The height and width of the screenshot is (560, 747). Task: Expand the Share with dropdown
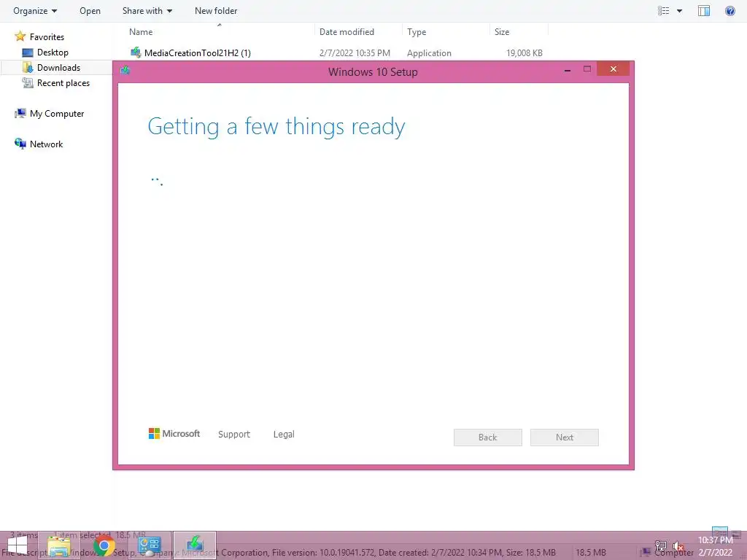click(147, 10)
